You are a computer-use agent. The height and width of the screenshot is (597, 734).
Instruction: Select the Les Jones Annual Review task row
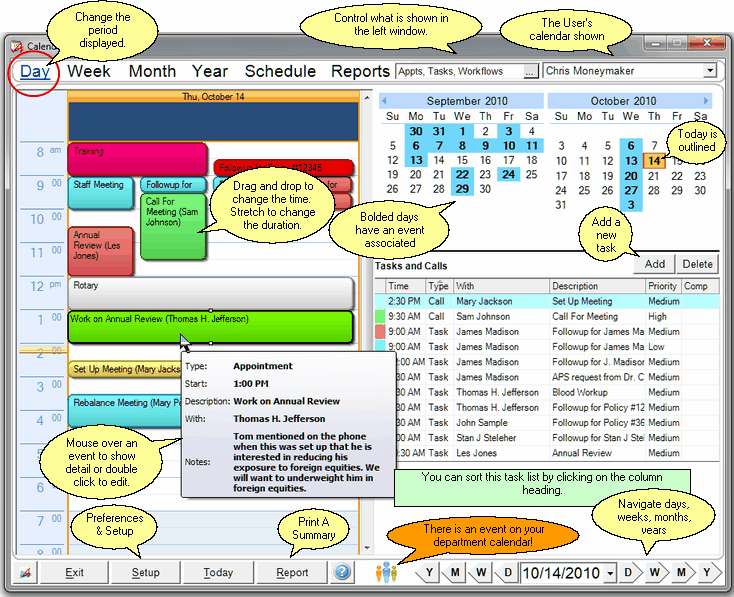click(x=556, y=453)
